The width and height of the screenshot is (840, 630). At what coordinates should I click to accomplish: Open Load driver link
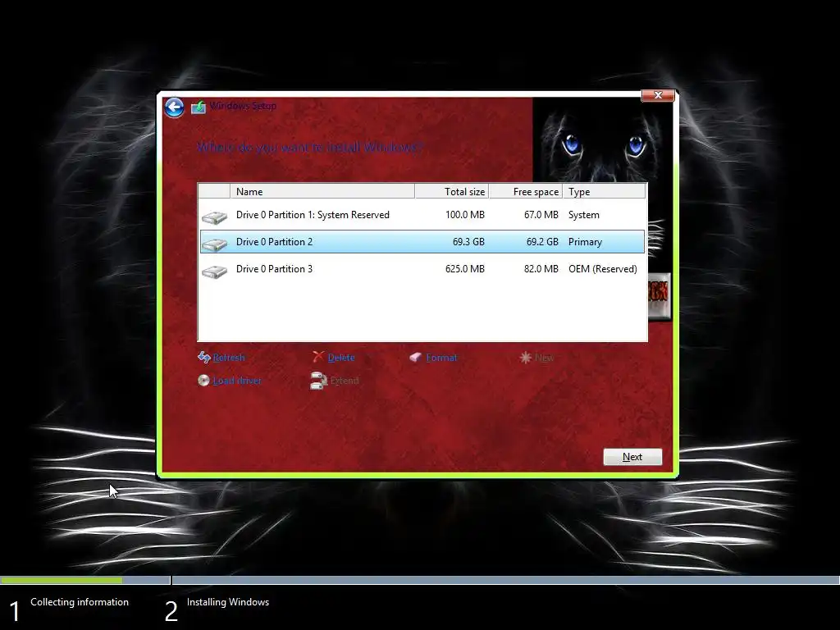(237, 381)
